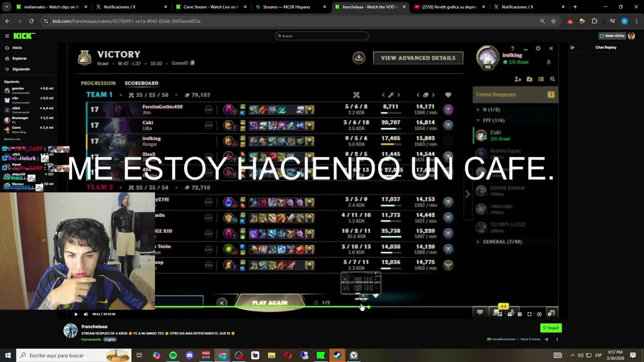This screenshot has height=362, width=644.
Task: Open File Explorer from the taskbar
Action: tap(272, 355)
